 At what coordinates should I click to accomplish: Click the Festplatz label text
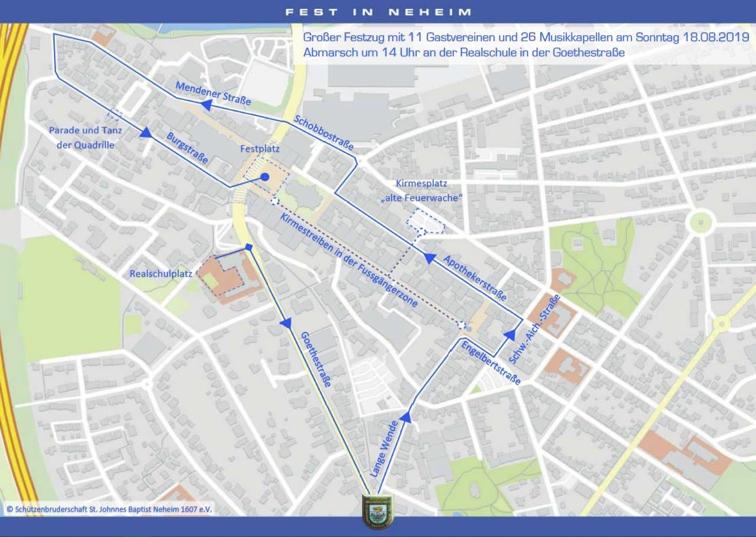pos(259,149)
